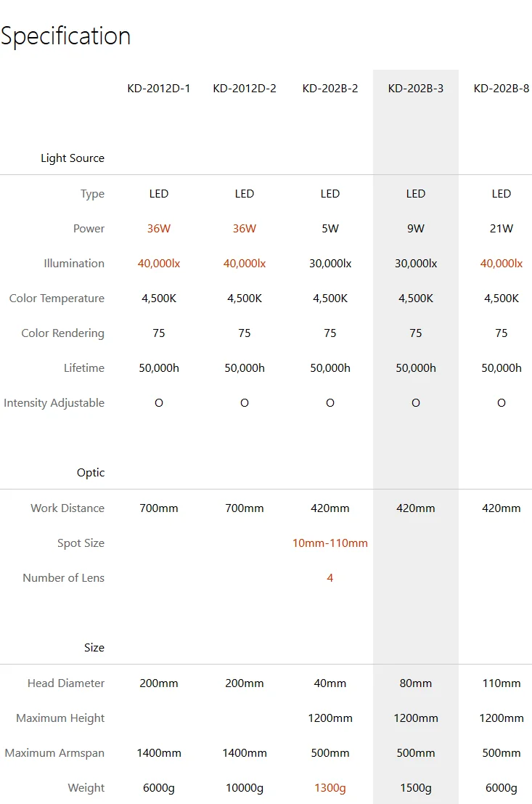The height and width of the screenshot is (804, 532).
Task: Click the Intensity Adjustable circle for KD-2012D-1
Action: (159, 403)
